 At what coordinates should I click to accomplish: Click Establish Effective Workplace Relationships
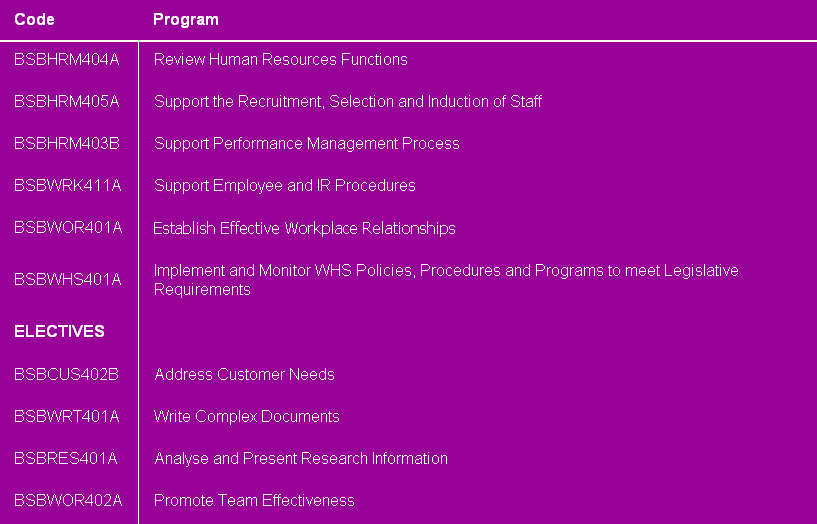coord(304,228)
